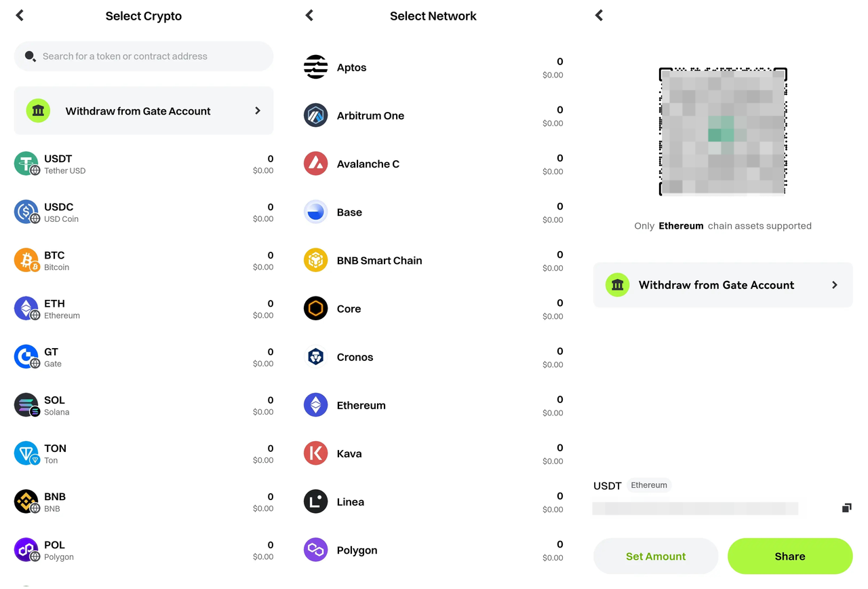Tap the Arbitrum One network icon
Image resolution: width=868 pixels, height=589 pixels.
pyautogui.click(x=315, y=115)
